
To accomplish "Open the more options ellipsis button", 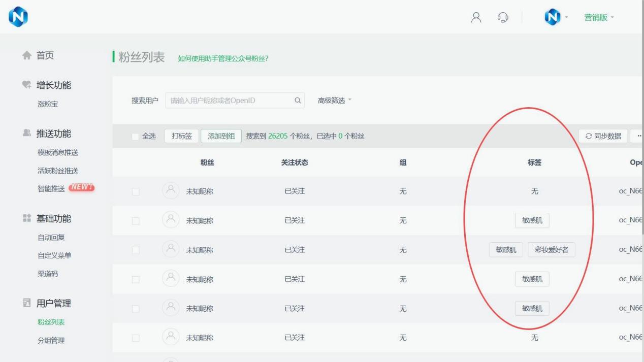I will (637, 136).
